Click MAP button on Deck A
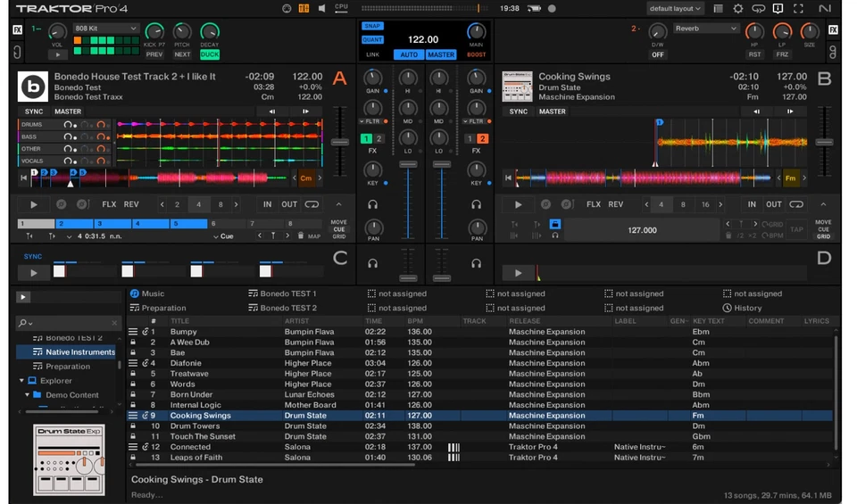Image resolution: width=857 pixels, height=504 pixels. pyautogui.click(x=314, y=236)
